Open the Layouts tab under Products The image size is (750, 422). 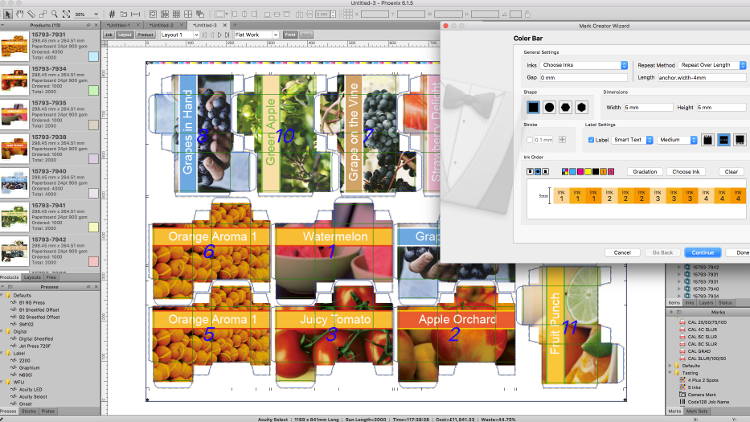tap(33, 277)
